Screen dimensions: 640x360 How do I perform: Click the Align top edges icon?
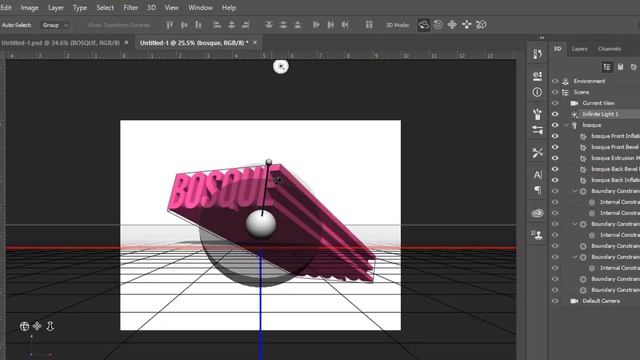[169, 25]
